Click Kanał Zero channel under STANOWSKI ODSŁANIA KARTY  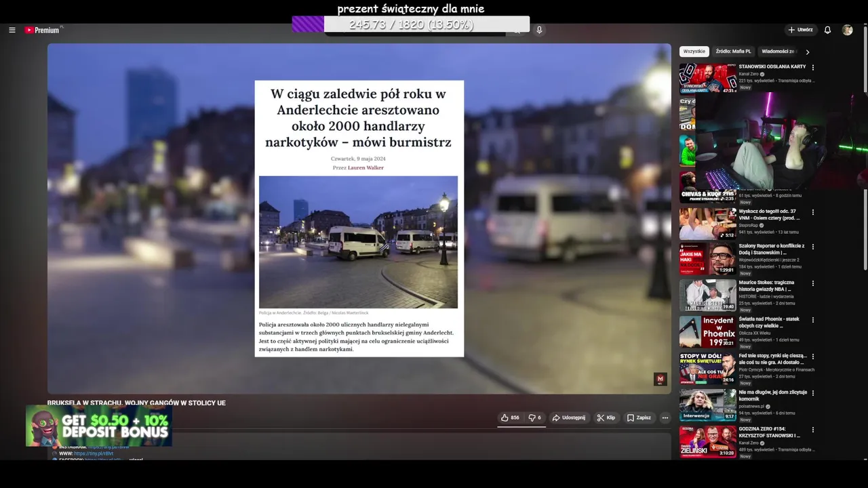(x=749, y=74)
